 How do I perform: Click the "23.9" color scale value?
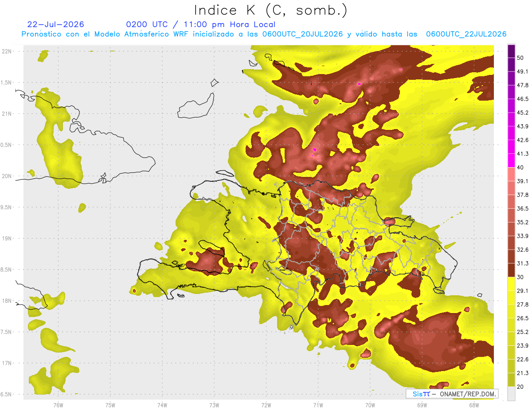523,346
